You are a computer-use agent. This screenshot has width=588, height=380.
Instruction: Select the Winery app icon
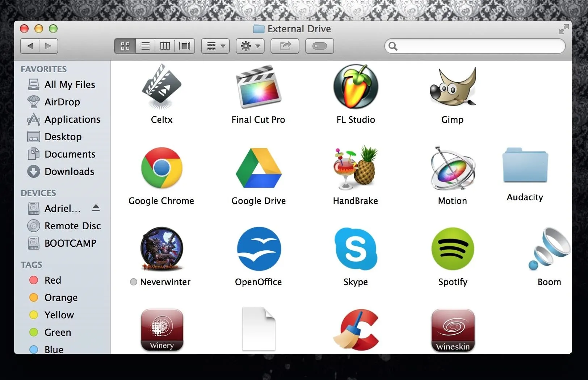tap(162, 330)
